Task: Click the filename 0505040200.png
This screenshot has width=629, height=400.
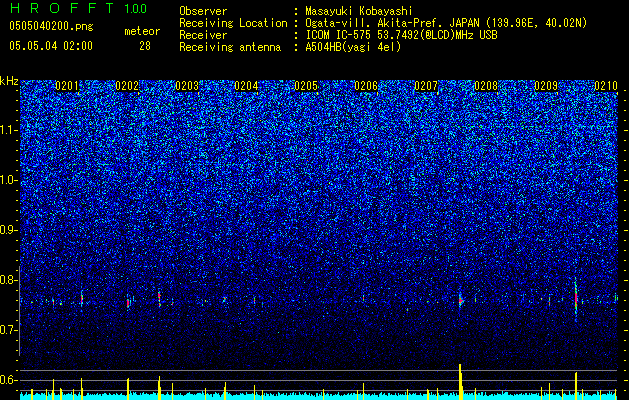Action: click(51, 26)
